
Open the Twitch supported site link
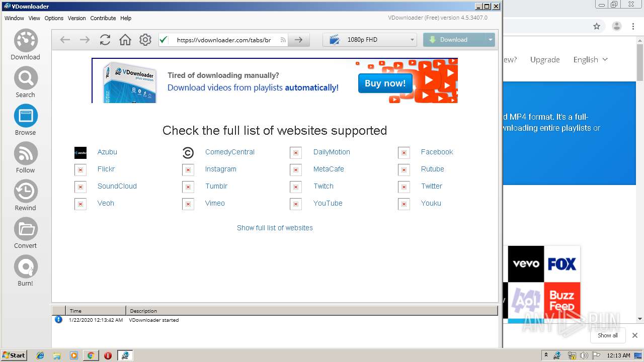324,186
